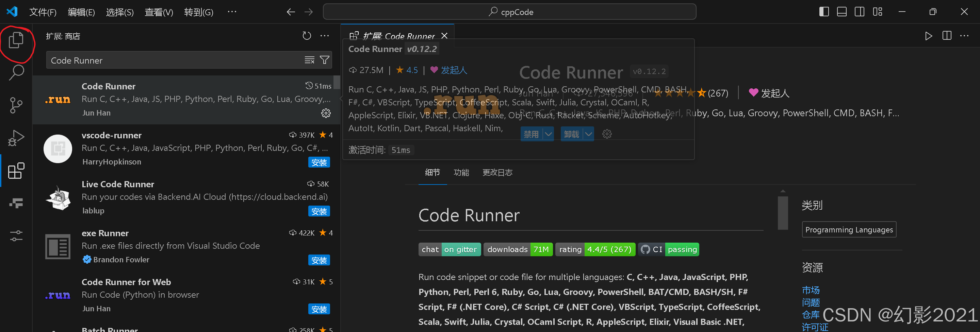Viewport: 980px width, 332px height.
Task: Toggle the primary sidebar layout
Action: coord(824,12)
